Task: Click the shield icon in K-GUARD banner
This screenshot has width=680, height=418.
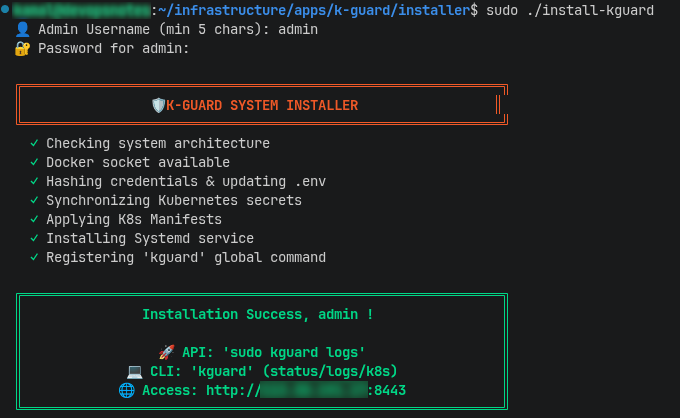Action: (158, 105)
